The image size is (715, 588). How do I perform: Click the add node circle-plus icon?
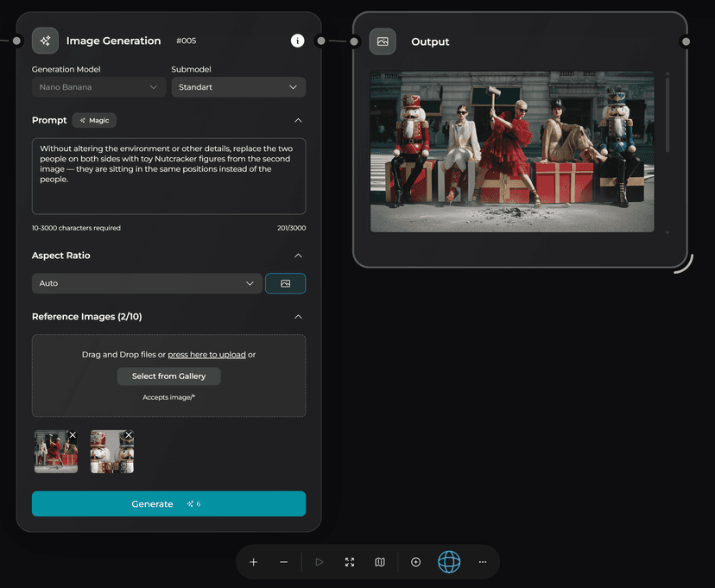[x=415, y=562]
